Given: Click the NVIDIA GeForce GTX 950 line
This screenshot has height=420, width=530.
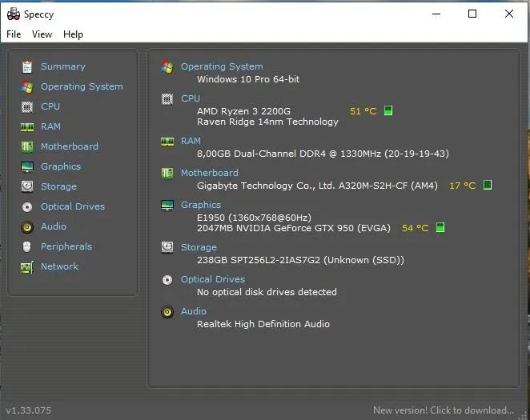Looking at the screenshot, I should (294, 228).
